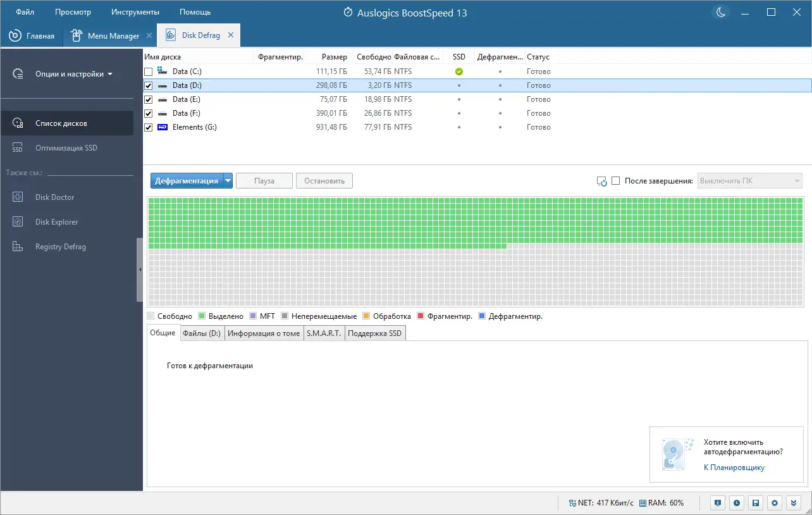Uncheck the Data (F:) disk checkbox

[x=149, y=113]
